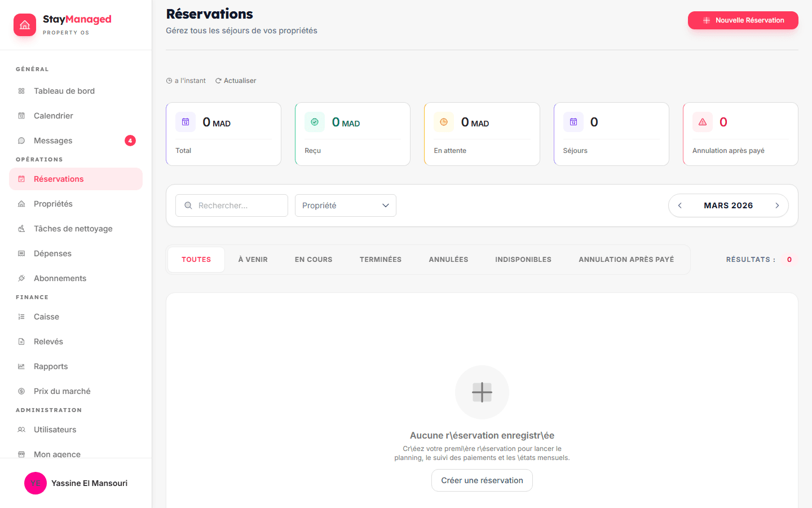Open Messages with the 4 badge

point(53,141)
